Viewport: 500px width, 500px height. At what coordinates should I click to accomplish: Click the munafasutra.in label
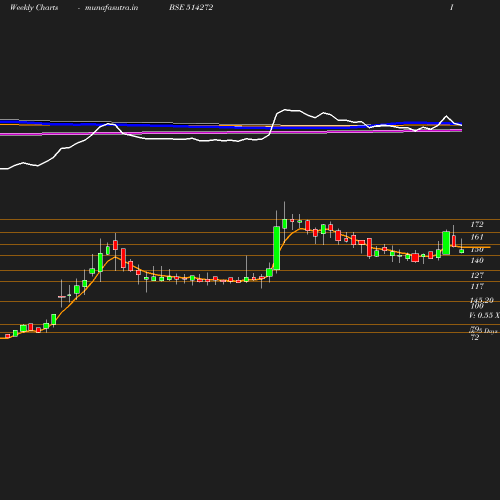click(111, 7)
